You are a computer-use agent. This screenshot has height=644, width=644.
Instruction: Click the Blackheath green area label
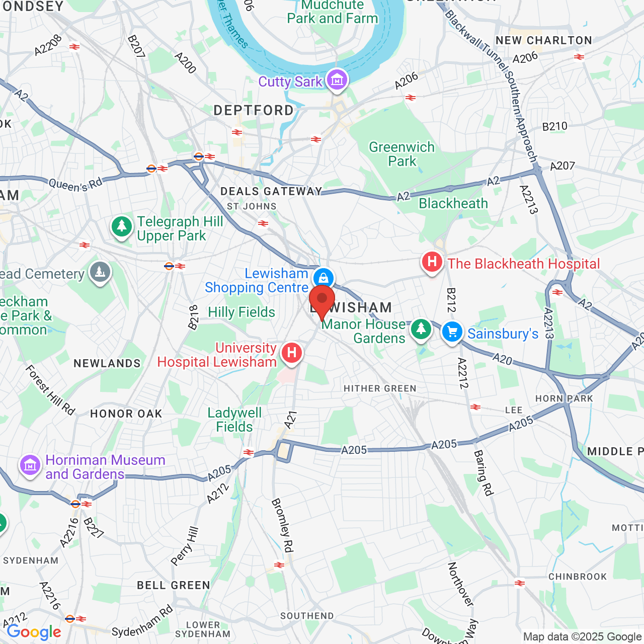click(x=453, y=203)
